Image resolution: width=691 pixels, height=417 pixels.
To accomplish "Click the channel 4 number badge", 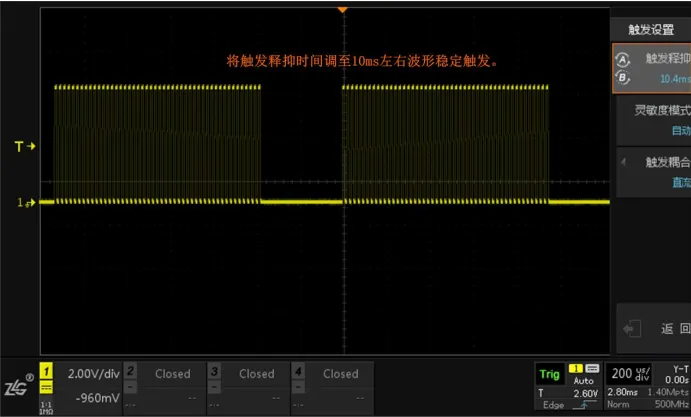I will [298, 370].
